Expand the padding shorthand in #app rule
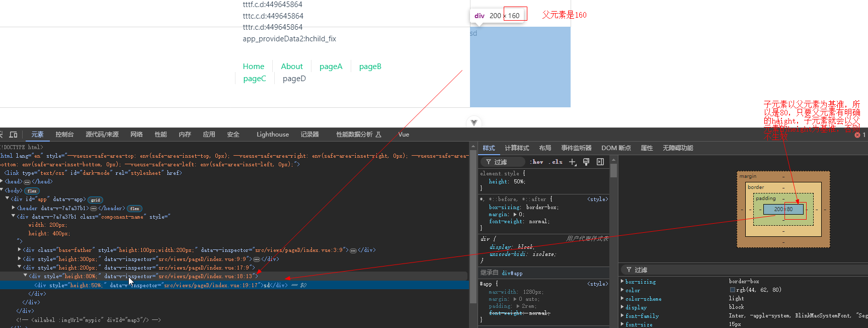 (518, 306)
